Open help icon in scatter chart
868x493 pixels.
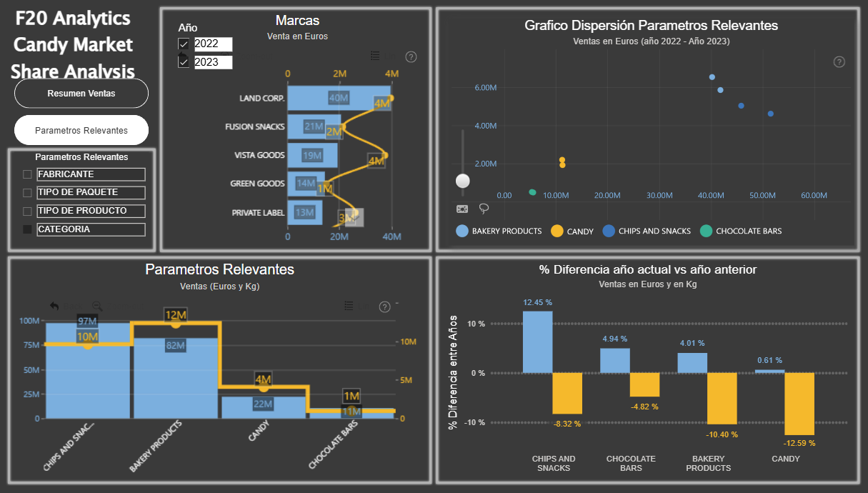(839, 62)
